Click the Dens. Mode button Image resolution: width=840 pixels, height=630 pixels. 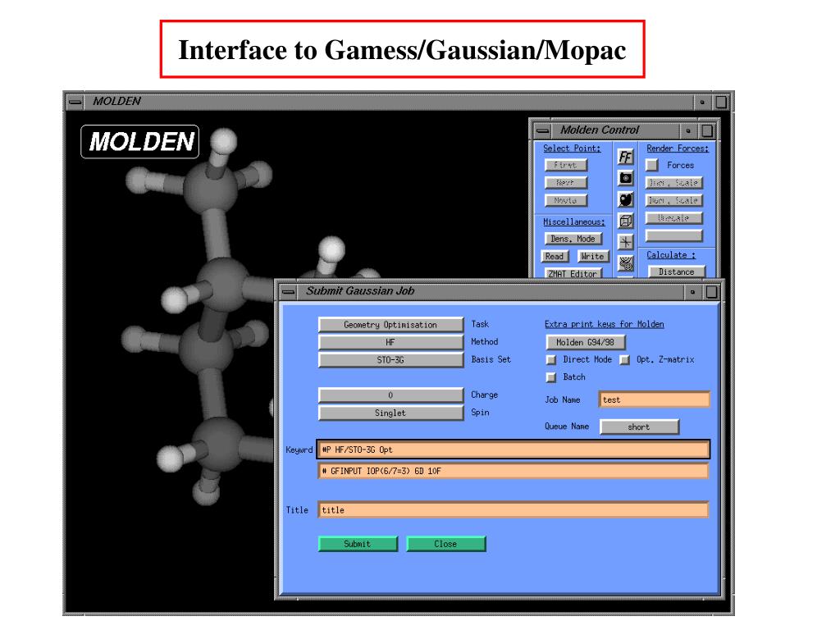(573, 239)
